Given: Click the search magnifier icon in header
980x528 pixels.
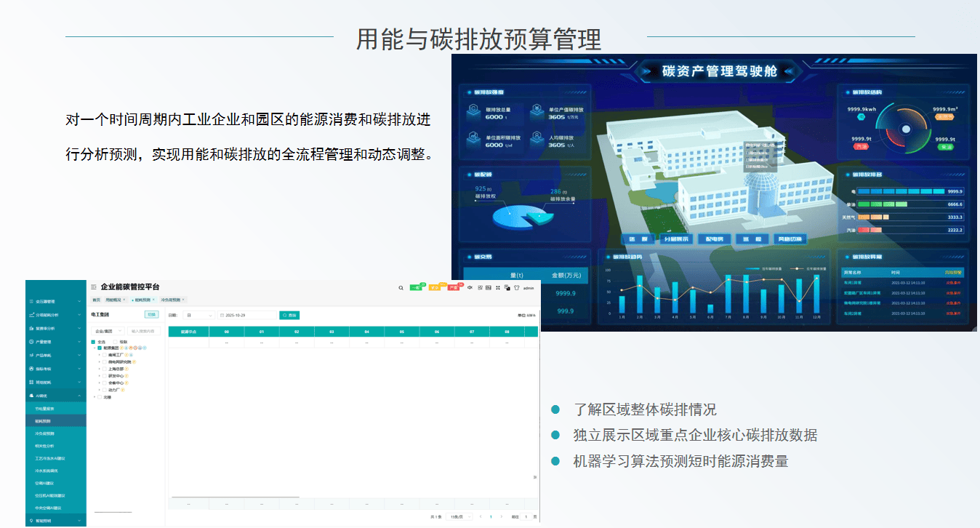Looking at the screenshot, I should [x=401, y=288].
